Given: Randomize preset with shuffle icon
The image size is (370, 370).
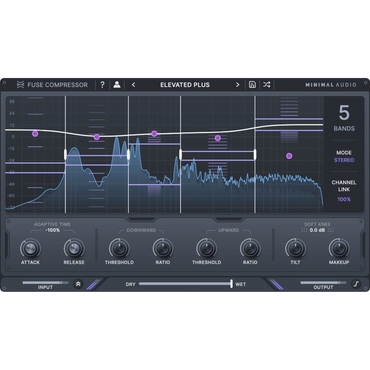Looking at the screenshot, I should pyautogui.click(x=267, y=85).
